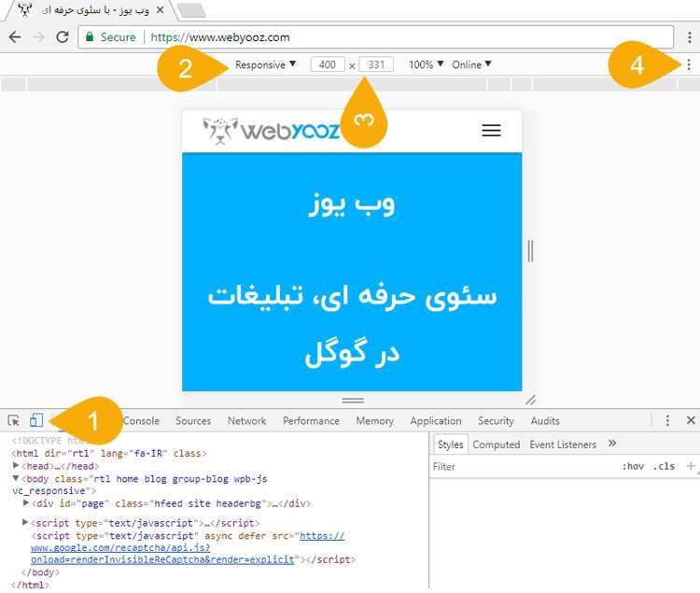700x593 pixels.
Task: Select the inspect element picker icon
Action: (13, 420)
